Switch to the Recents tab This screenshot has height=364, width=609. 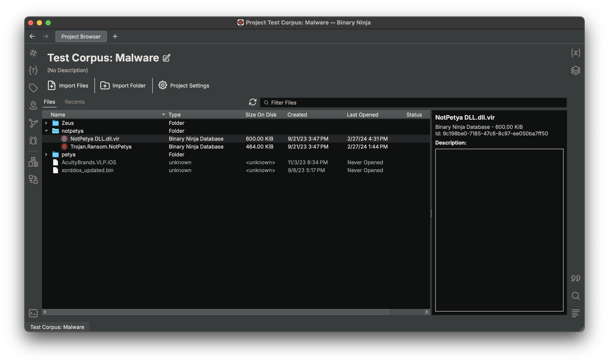[75, 102]
